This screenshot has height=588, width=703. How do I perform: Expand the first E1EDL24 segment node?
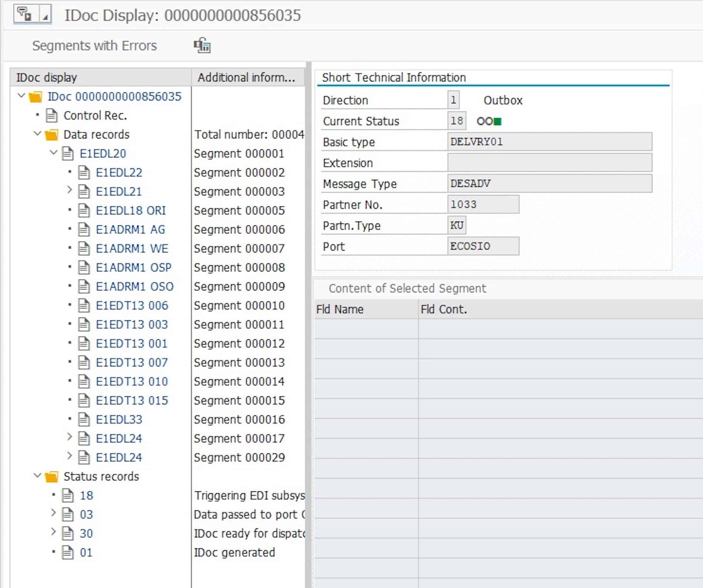click(70, 438)
